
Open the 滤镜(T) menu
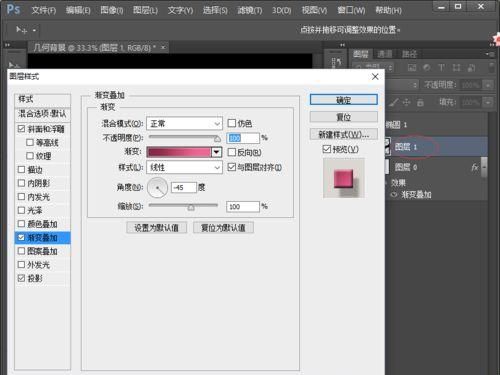[249, 10]
